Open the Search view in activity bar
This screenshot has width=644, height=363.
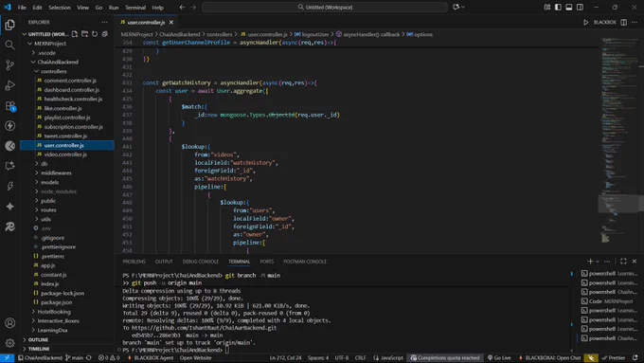(x=9, y=45)
